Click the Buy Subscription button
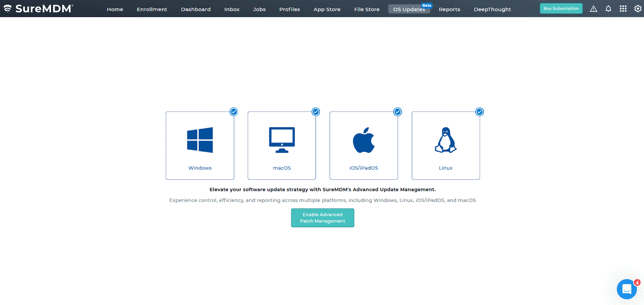The width and height of the screenshot is (644, 305). coord(561,8)
